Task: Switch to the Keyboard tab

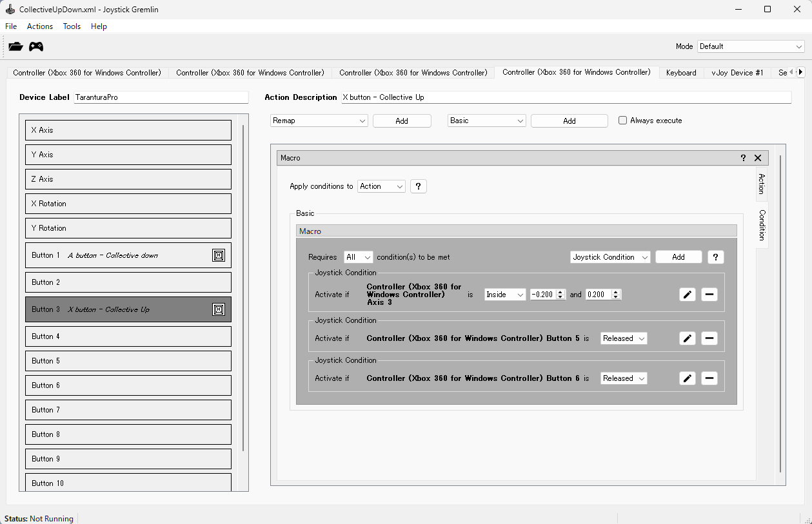Action: (681, 73)
